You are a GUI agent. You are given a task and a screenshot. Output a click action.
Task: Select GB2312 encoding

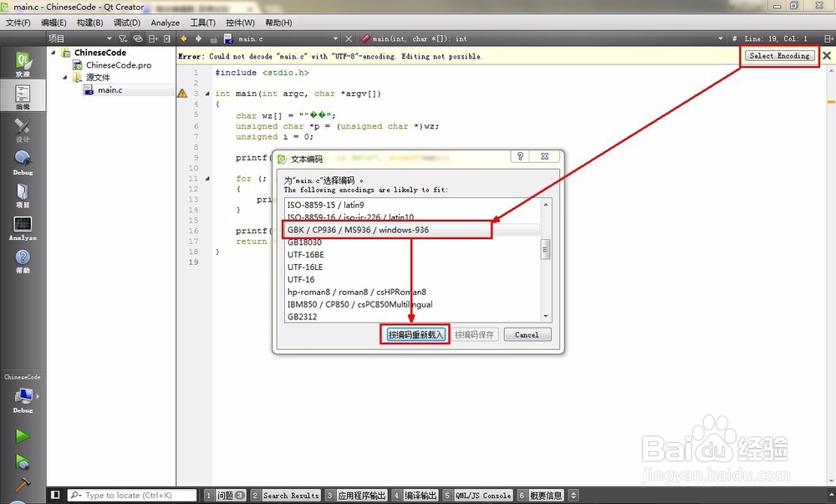click(412, 317)
